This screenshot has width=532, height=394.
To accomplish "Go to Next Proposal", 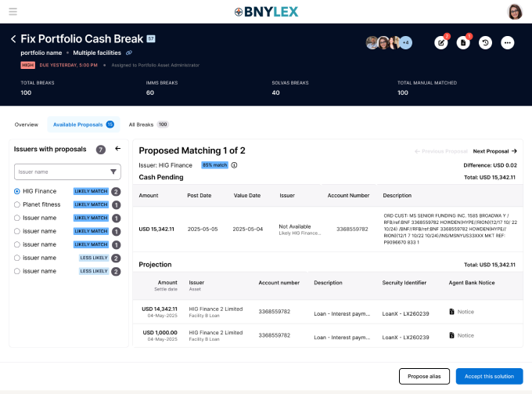I will pos(495,151).
